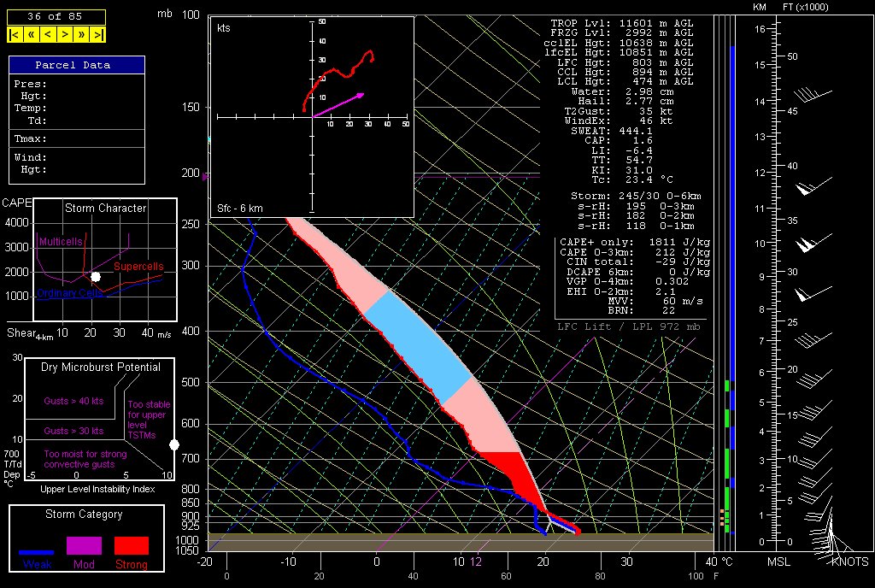The width and height of the screenshot is (875, 588).
Task: Click the double-left fast rewind button
Action: click(x=31, y=34)
